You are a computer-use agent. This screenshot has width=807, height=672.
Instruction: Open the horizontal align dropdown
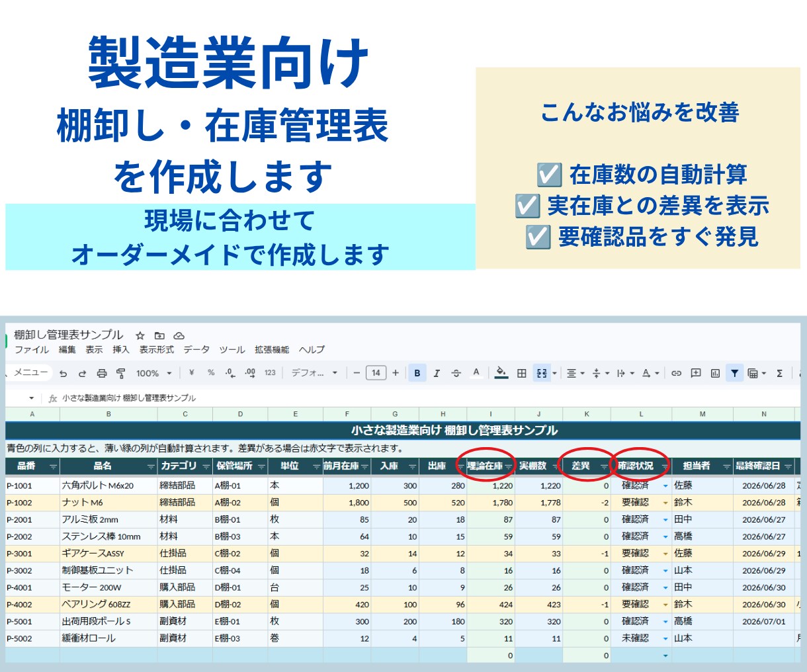coord(575,373)
